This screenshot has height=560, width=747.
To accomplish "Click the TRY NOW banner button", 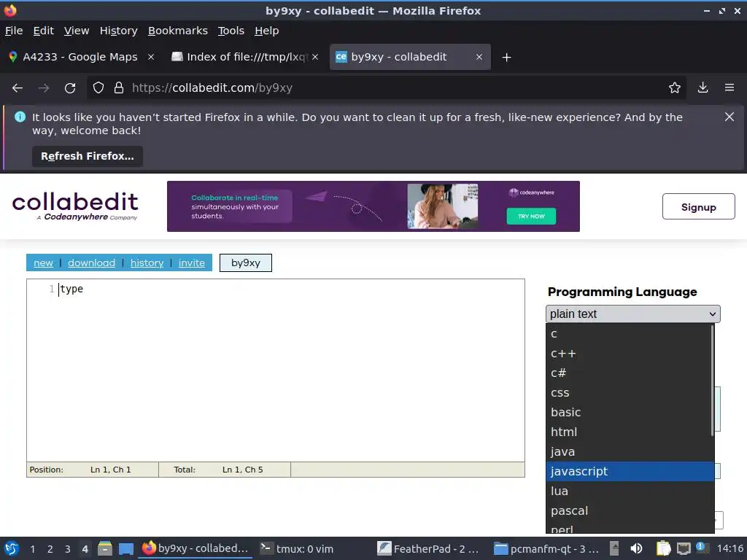I will [x=531, y=216].
